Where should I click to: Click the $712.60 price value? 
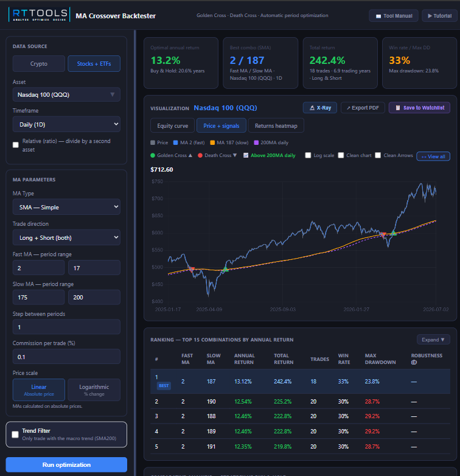pos(162,169)
